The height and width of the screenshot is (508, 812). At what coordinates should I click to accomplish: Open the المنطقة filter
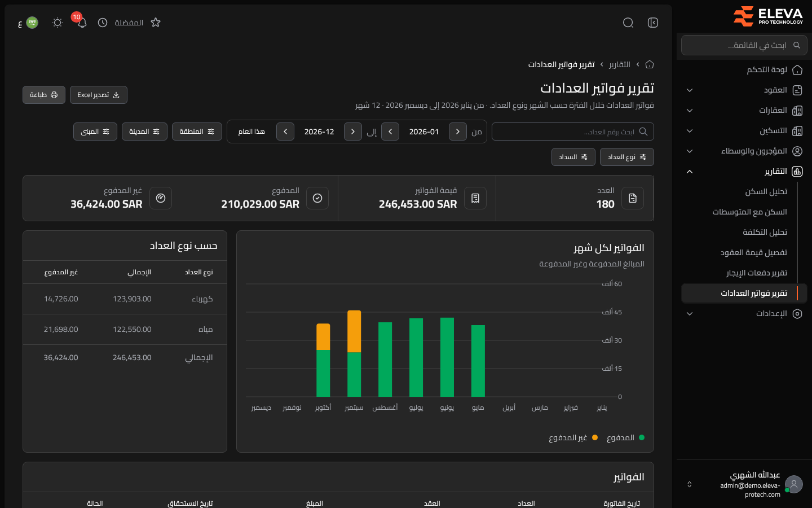point(197,132)
